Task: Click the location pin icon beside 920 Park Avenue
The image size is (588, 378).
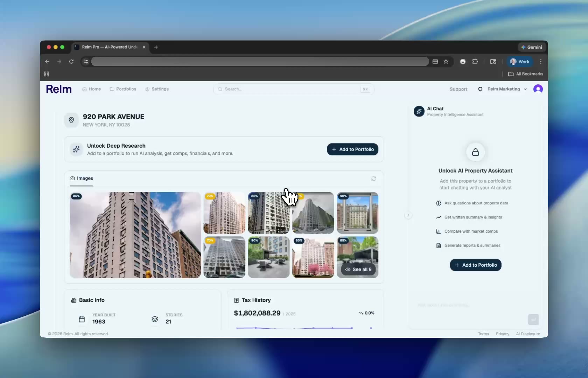Action: [71, 120]
